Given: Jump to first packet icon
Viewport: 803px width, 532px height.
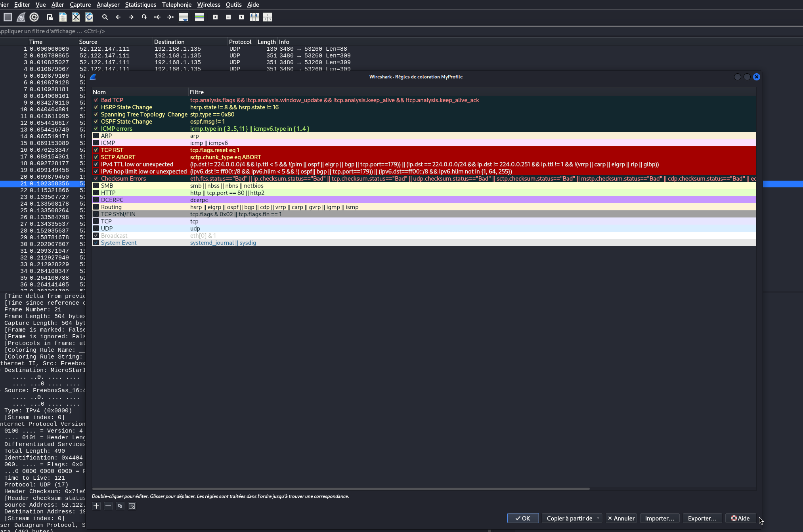Looking at the screenshot, I should pos(157,17).
